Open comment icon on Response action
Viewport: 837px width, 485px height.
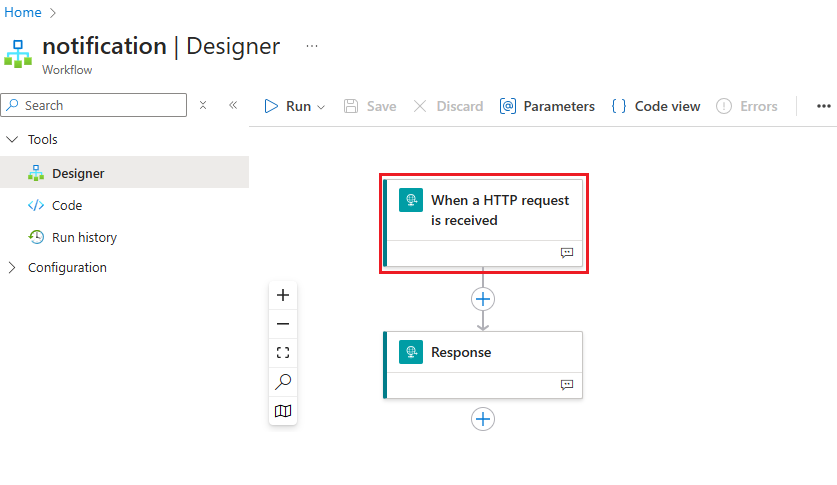coord(567,384)
